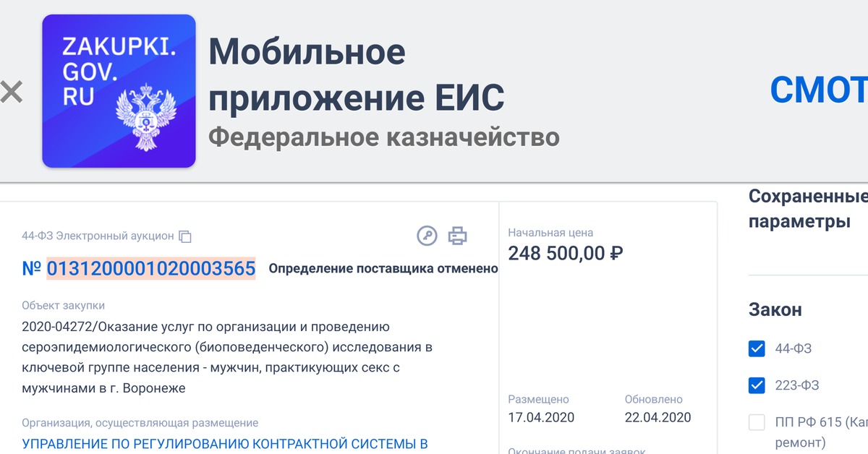This screenshot has width=868, height=454.
Task: Uncheck the 44-ФЗ law filter
Action: [x=757, y=349]
